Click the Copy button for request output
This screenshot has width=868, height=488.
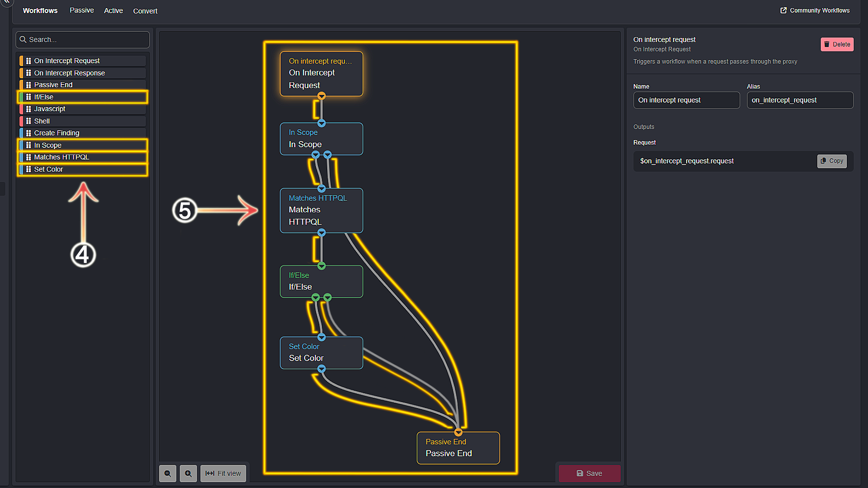pyautogui.click(x=832, y=161)
